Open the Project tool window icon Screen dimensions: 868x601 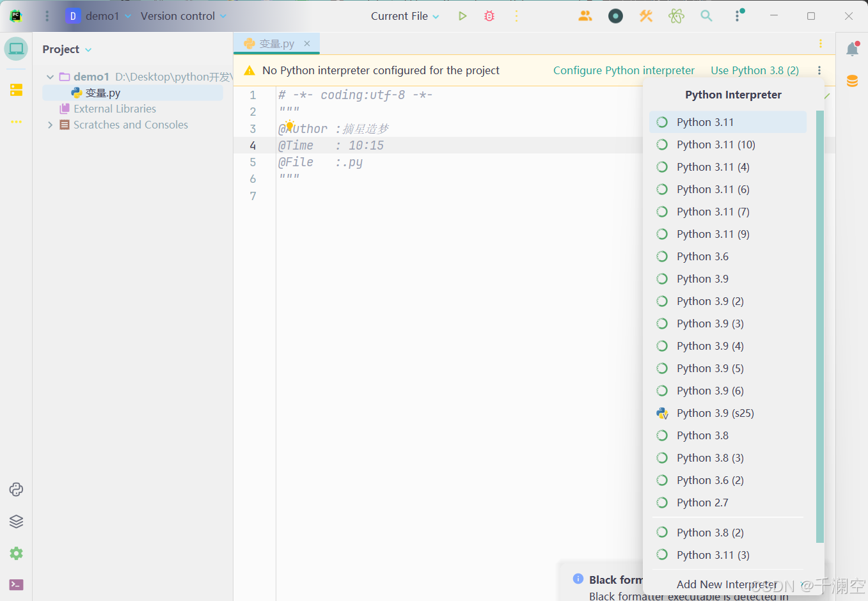pos(16,49)
